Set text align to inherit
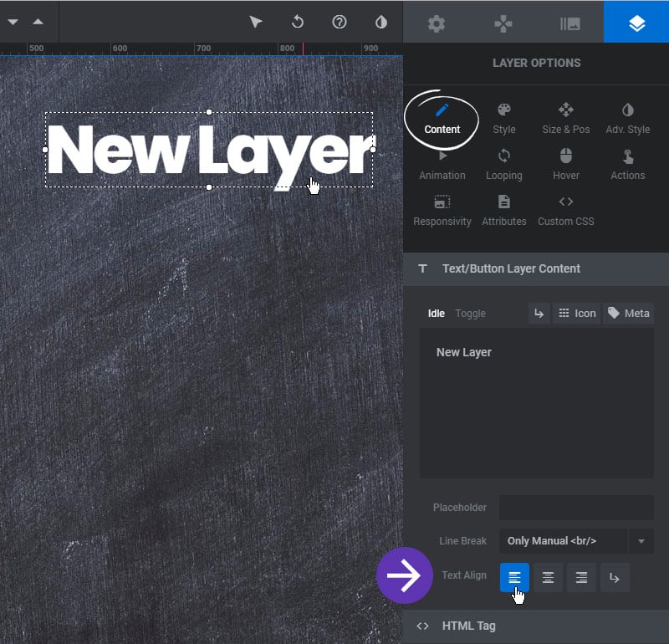This screenshot has height=644, width=669. tap(615, 578)
